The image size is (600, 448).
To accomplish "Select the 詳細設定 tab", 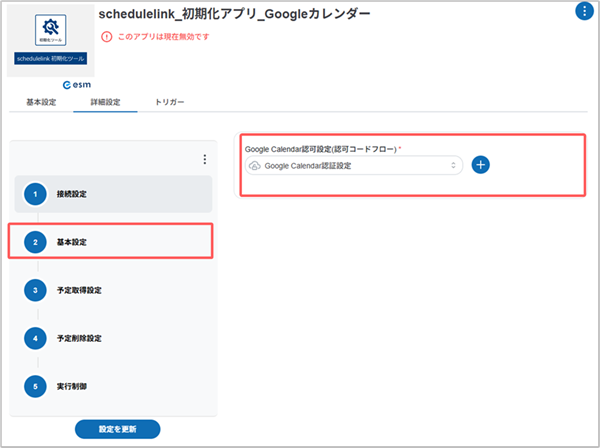I will (x=105, y=102).
